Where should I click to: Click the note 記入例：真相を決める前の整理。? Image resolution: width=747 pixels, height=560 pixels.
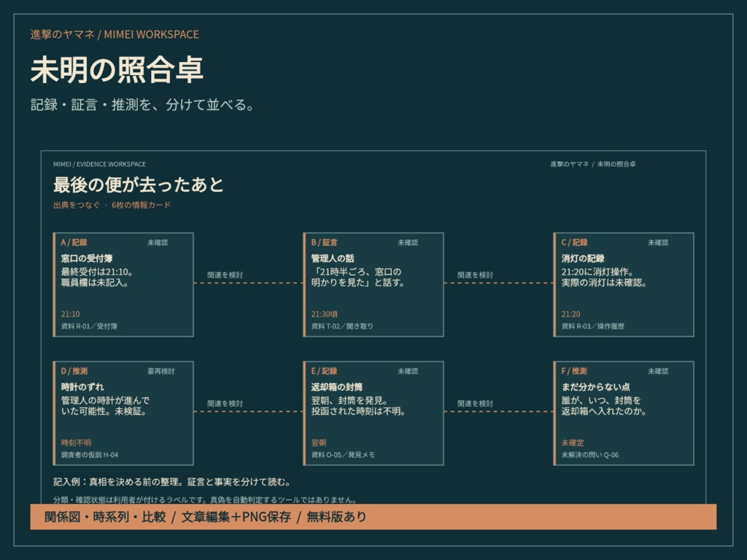pyautogui.click(x=118, y=482)
